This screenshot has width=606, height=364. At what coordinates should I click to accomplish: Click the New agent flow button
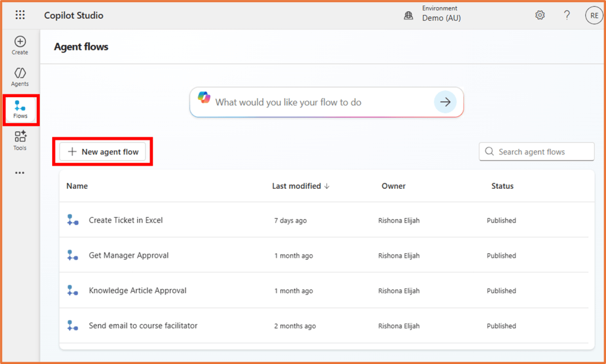pos(102,152)
